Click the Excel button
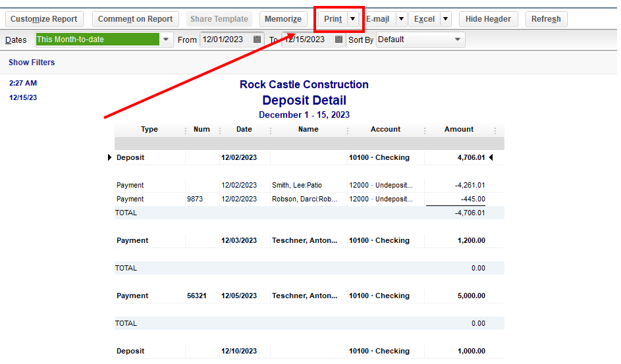This screenshot has height=364, width=621. click(x=424, y=19)
